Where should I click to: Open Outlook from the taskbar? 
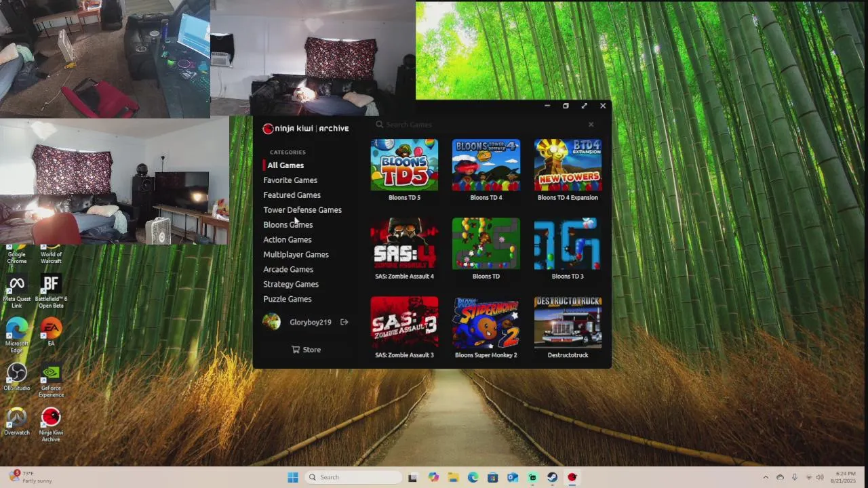tap(513, 477)
